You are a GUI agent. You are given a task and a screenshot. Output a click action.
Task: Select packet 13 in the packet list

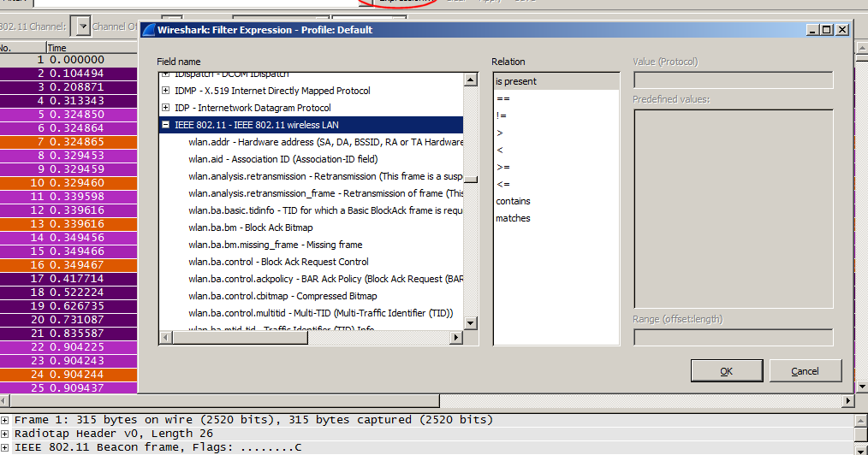click(68, 224)
